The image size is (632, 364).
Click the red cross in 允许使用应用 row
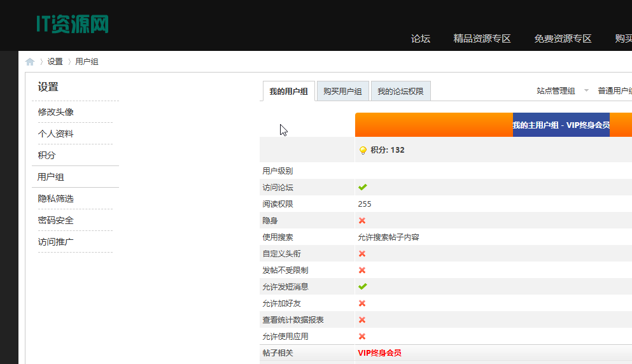(362, 336)
